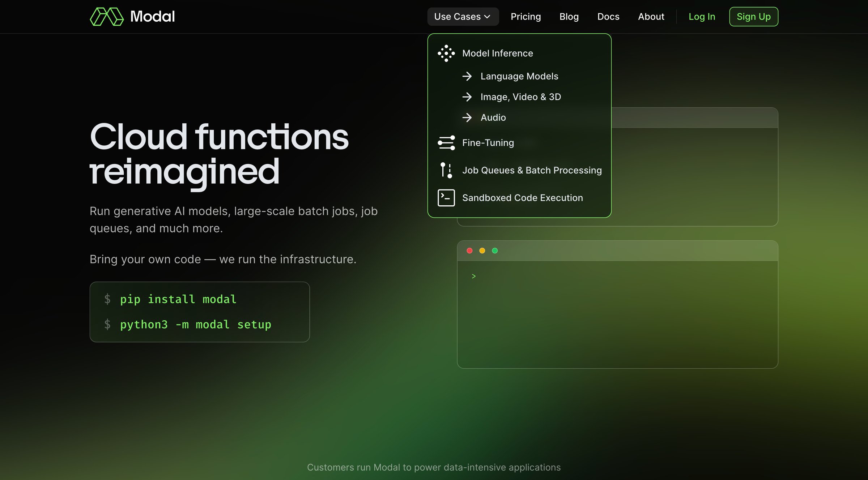Viewport: 868px width, 480px height.
Task: Visit the About page
Action: pos(651,17)
